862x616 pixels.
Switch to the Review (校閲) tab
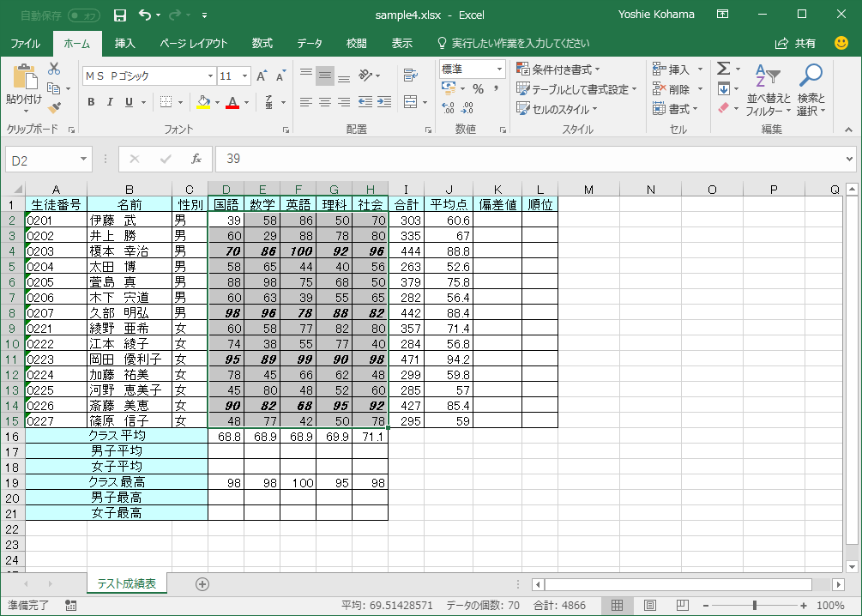pos(356,44)
